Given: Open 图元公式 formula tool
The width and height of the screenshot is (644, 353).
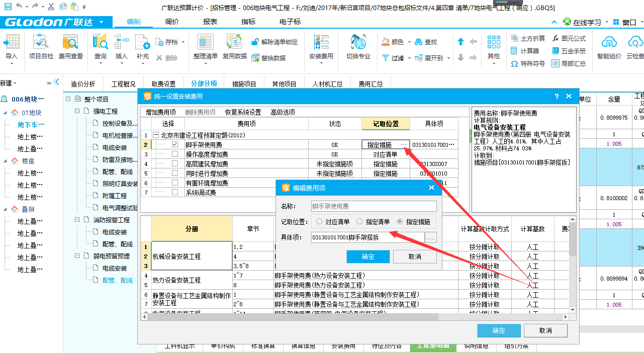Looking at the screenshot, I should point(569,38).
